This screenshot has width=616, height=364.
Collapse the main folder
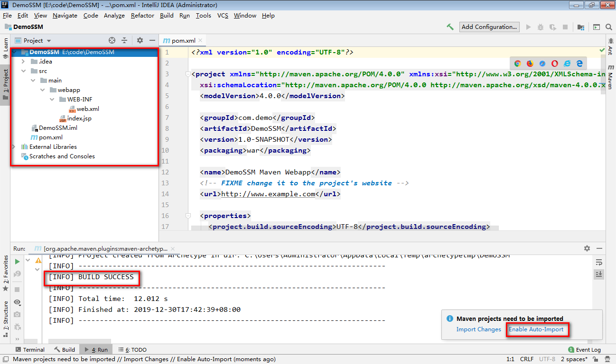[33, 81]
